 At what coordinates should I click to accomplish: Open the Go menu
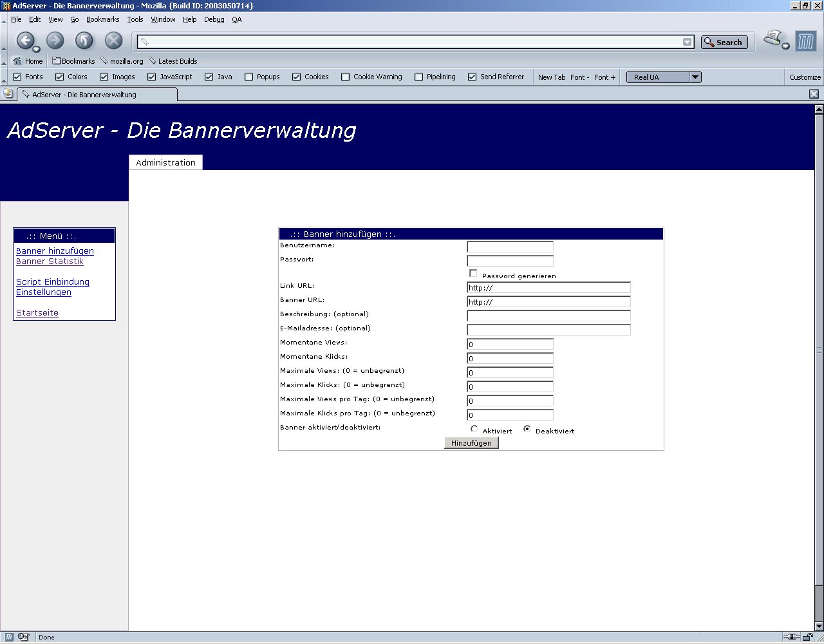pyautogui.click(x=75, y=19)
